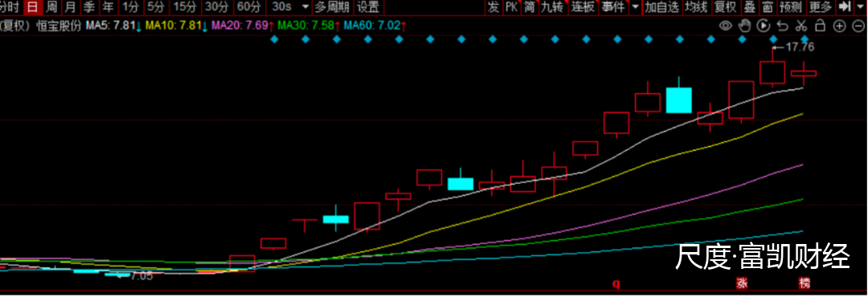Screen dimensions: 868x297
Task: Zoom out with the minus circle icon
Action: (x=858, y=26)
